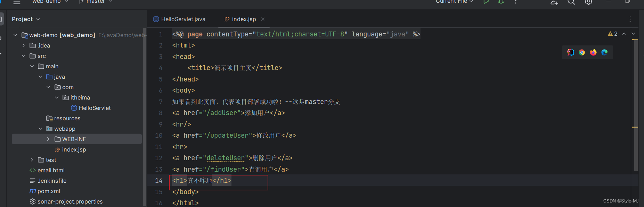644x207 pixels.
Task: Open Current File run configuration dropdown
Action: pos(454,2)
